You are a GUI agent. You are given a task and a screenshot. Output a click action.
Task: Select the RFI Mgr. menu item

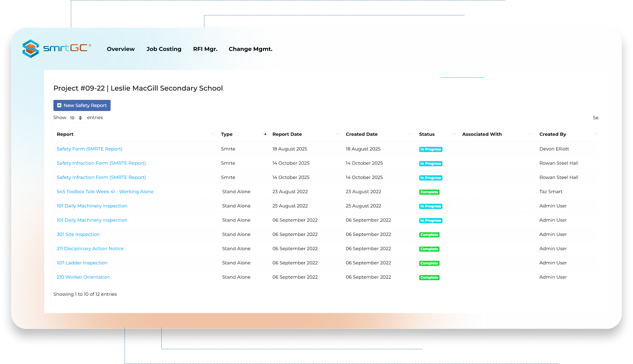(x=205, y=49)
